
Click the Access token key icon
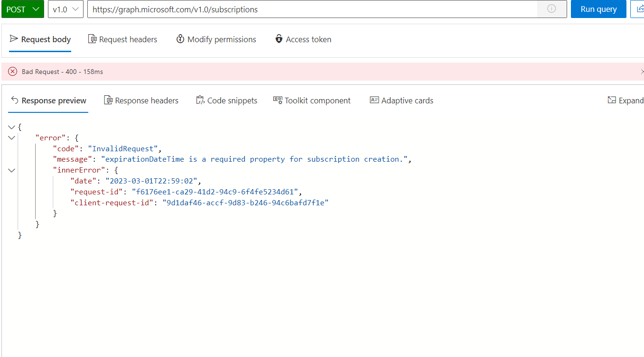279,39
